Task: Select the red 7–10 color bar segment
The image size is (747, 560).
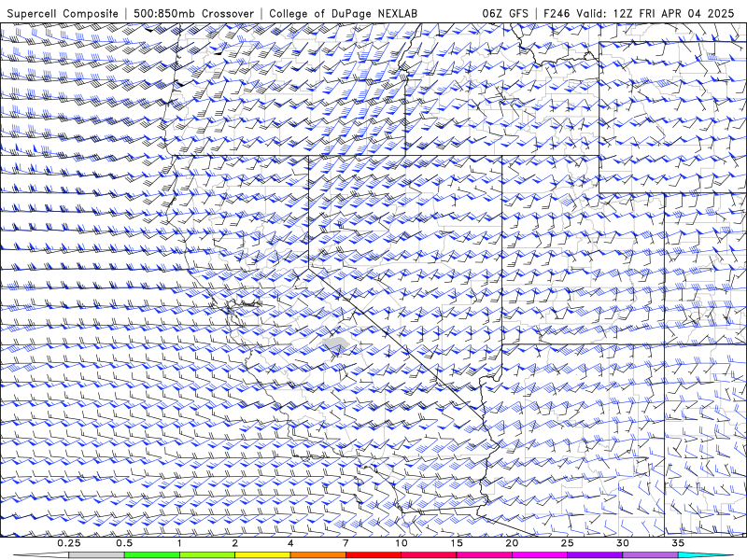Action: tap(373, 555)
